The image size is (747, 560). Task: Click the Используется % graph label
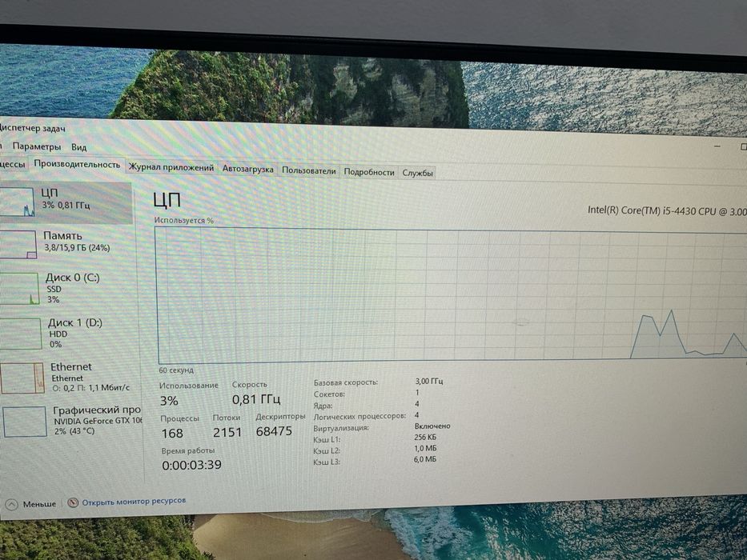tap(183, 221)
